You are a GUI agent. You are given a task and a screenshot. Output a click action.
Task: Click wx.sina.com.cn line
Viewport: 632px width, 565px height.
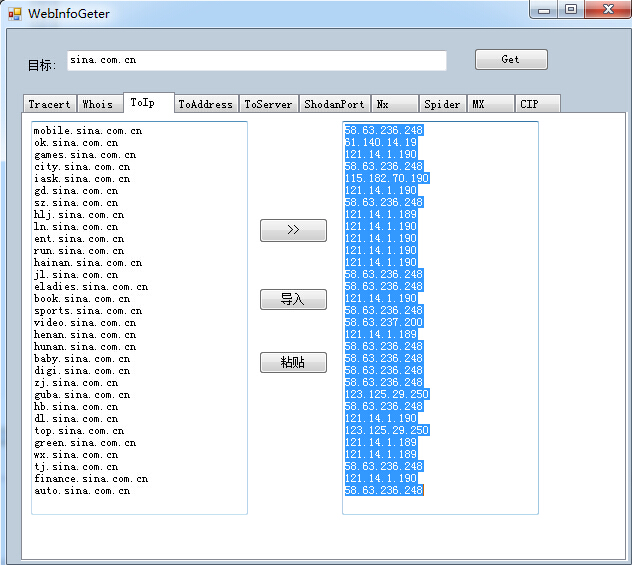coord(76,455)
